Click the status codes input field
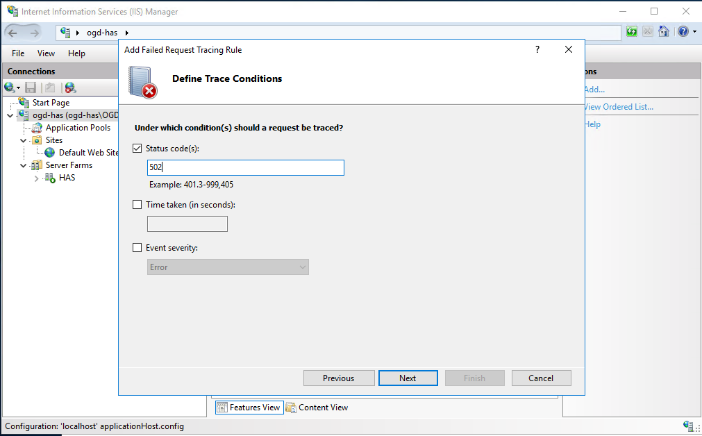 pyautogui.click(x=246, y=168)
